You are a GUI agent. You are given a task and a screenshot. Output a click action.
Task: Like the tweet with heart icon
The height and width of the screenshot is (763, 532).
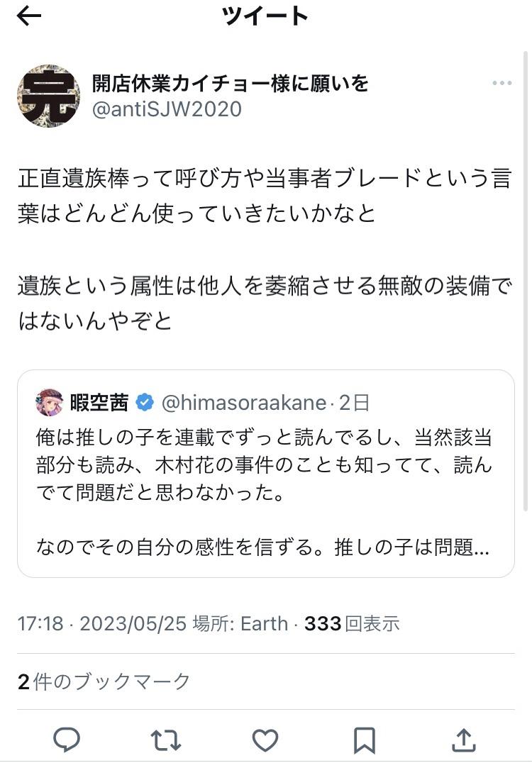click(x=265, y=740)
